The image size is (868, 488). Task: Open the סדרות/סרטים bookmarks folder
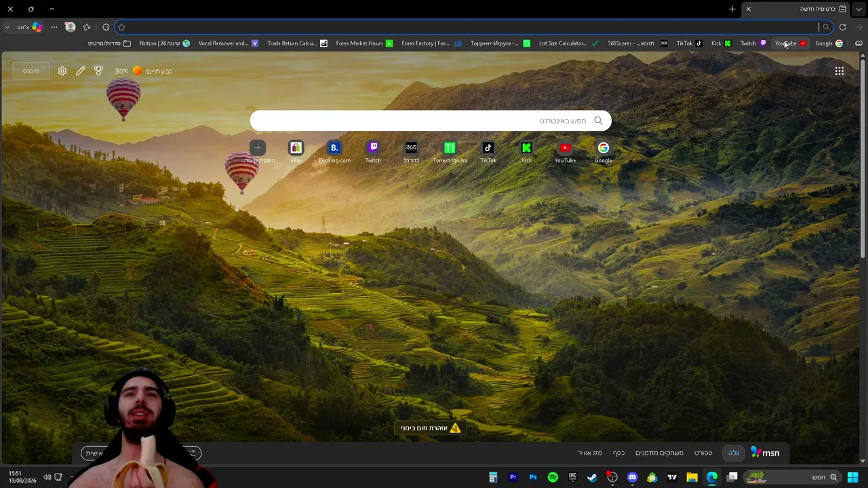coord(110,43)
